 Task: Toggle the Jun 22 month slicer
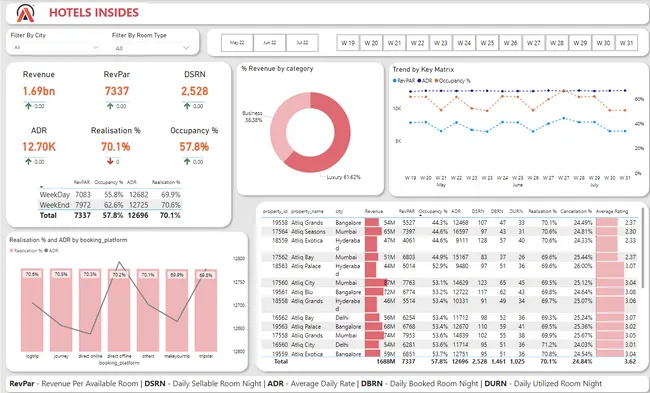269,43
